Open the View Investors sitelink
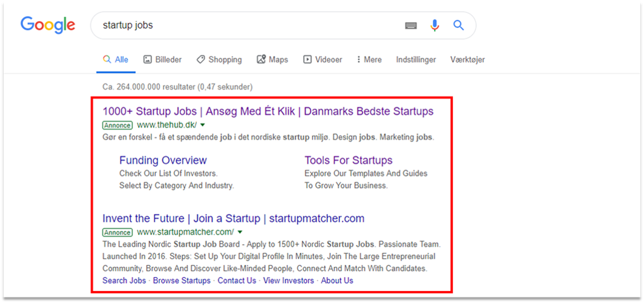The image size is (644, 303). (x=288, y=281)
